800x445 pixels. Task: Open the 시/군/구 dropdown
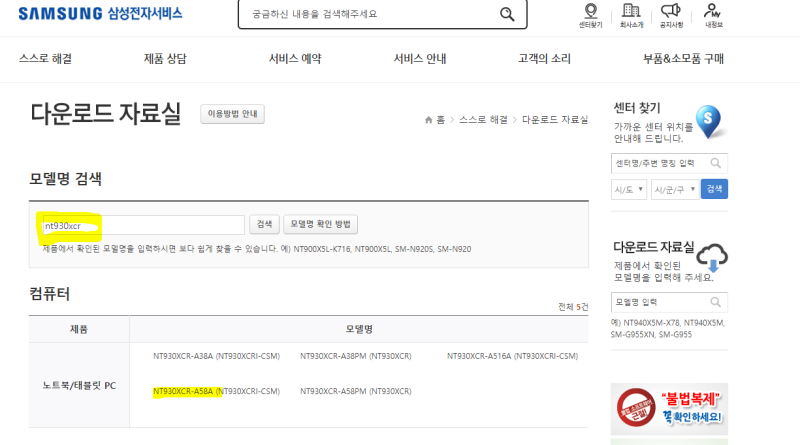tap(674, 189)
